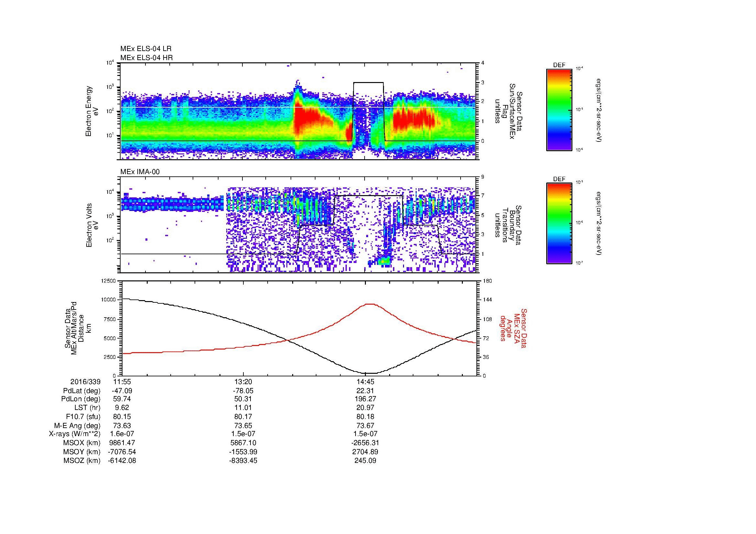Click the SZA axis tick '180'
Image resolution: width=756 pixels, height=534 pixels.
pyautogui.click(x=487, y=281)
